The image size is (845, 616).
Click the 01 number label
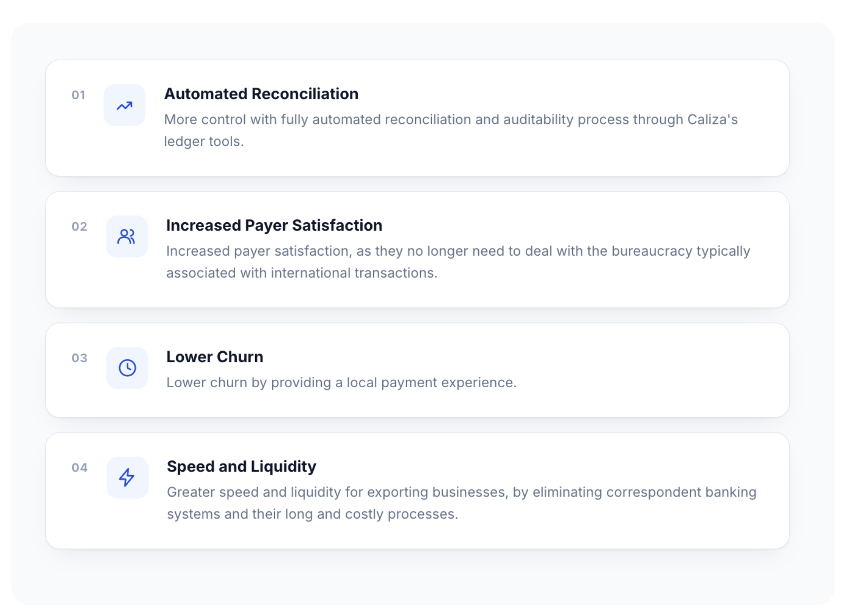78,95
